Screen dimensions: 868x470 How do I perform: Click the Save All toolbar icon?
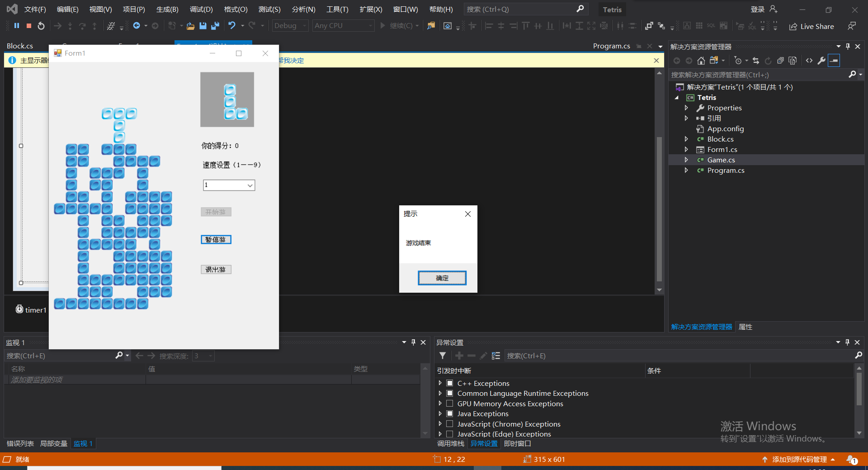(215, 26)
